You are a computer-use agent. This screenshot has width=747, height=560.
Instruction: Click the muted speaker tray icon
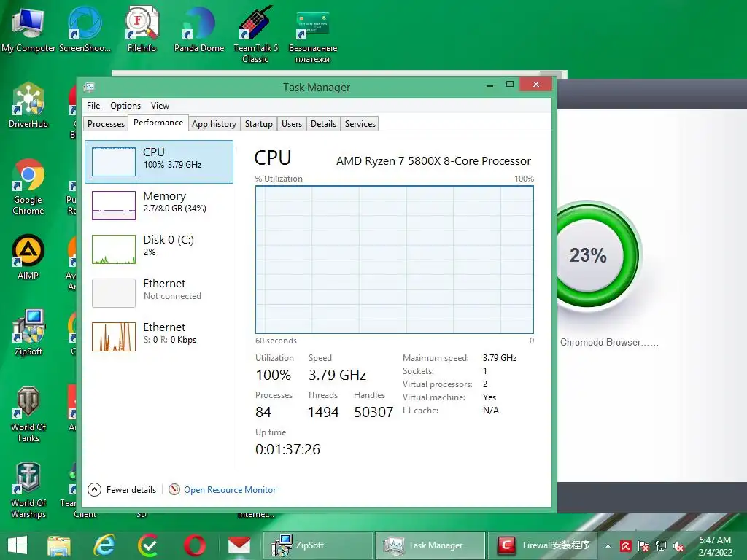678,545
